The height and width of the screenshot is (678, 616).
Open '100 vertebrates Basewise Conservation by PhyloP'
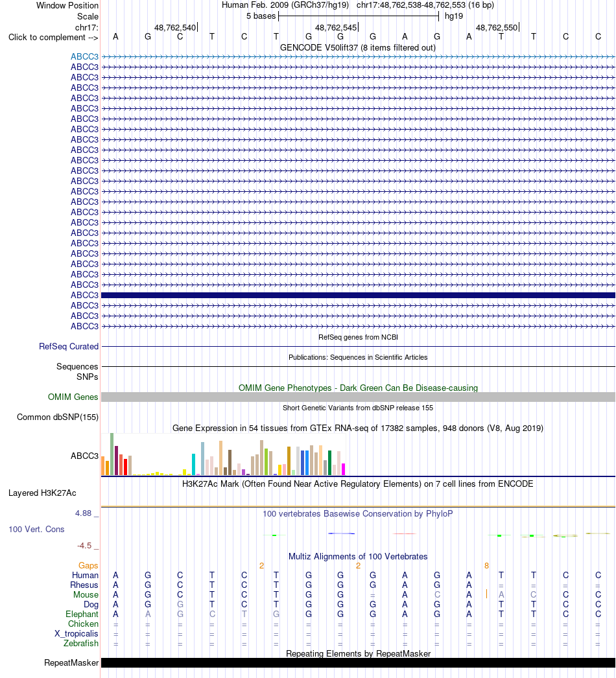tap(358, 514)
